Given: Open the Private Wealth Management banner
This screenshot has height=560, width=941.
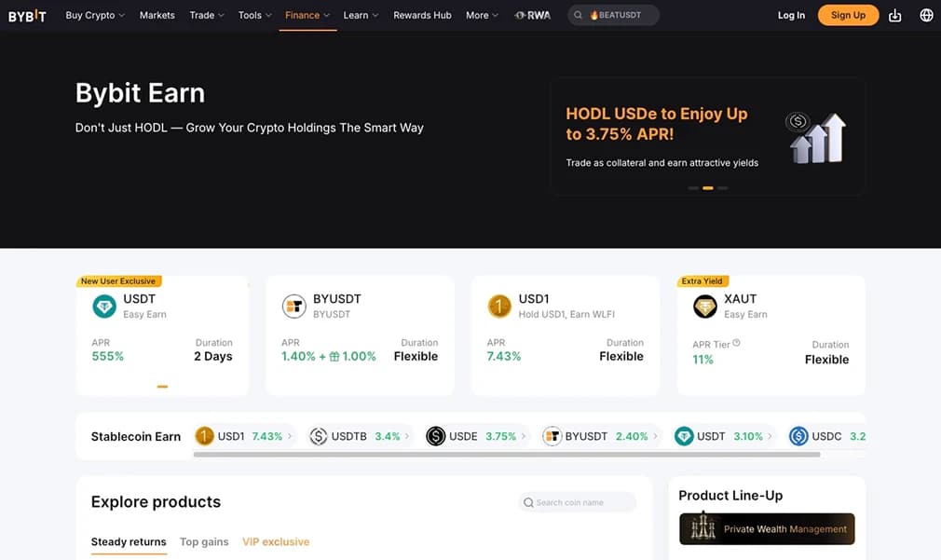Looking at the screenshot, I should coord(767,529).
